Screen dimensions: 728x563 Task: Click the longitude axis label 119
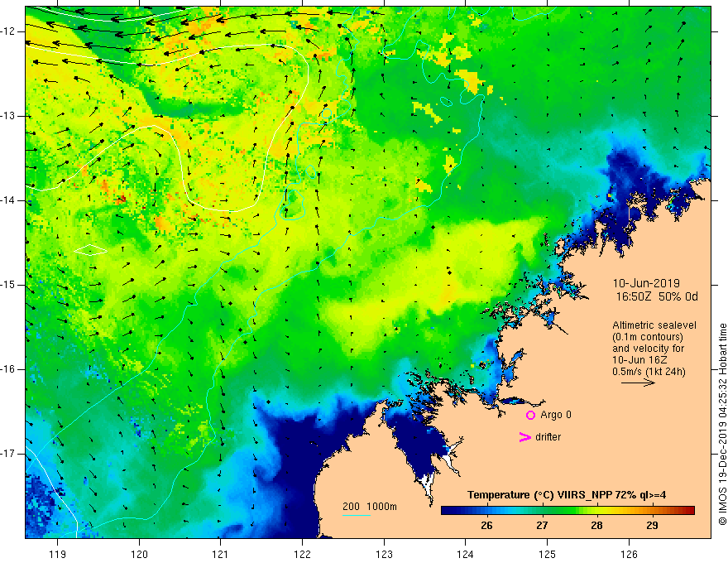(x=57, y=554)
